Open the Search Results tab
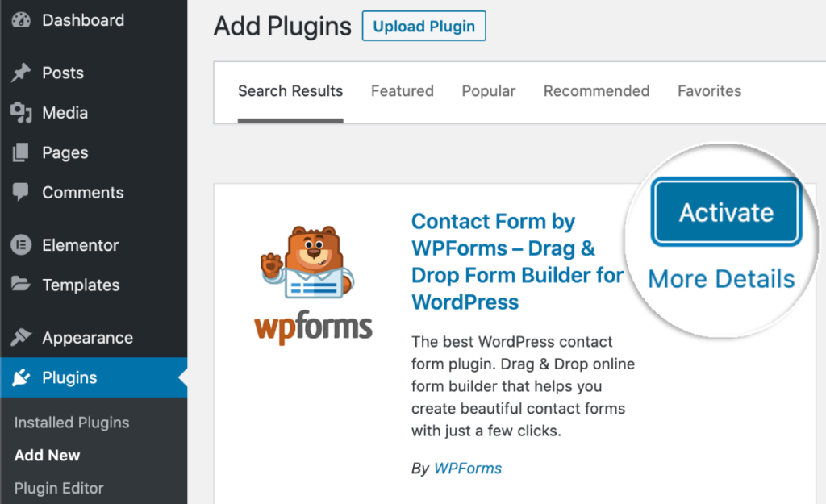The image size is (826, 504). pyautogui.click(x=290, y=91)
